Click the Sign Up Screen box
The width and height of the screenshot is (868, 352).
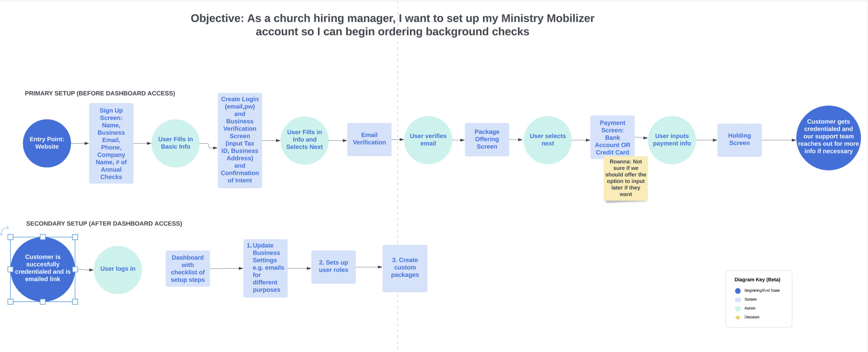(x=111, y=143)
